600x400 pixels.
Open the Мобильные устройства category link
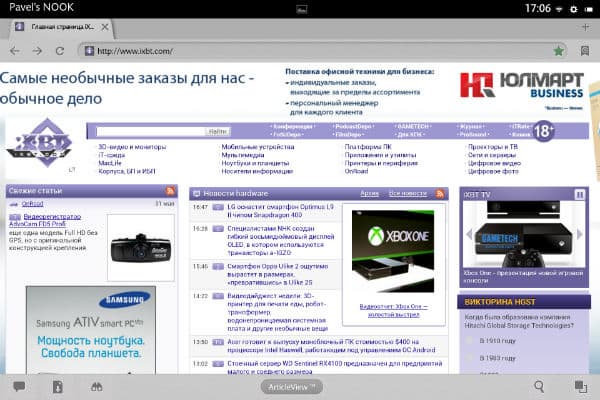[258, 147]
